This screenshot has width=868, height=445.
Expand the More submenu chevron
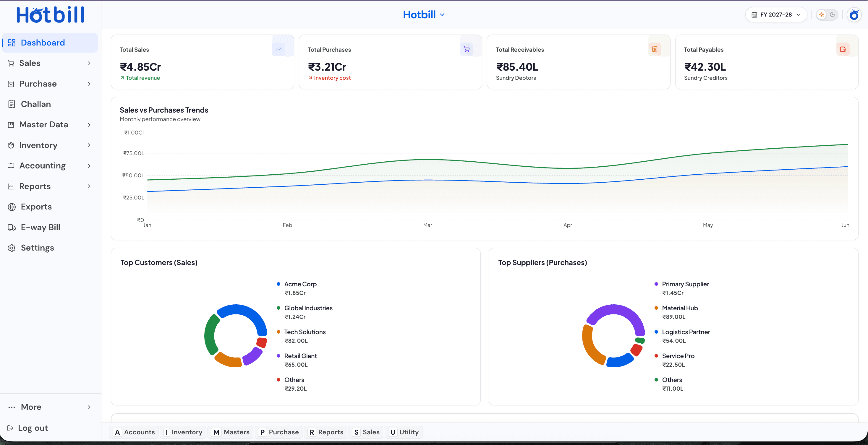89,407
